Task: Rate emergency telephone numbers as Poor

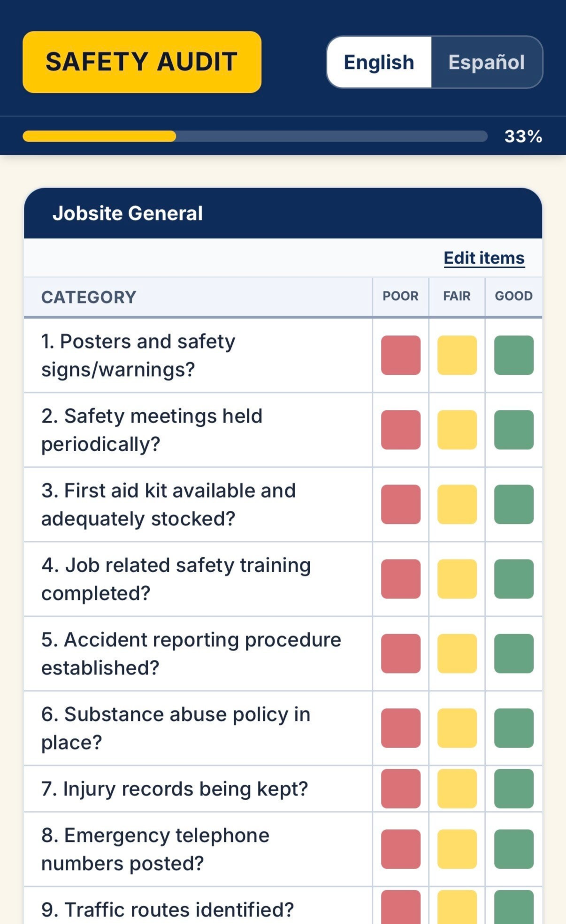Action: point(401,849)
